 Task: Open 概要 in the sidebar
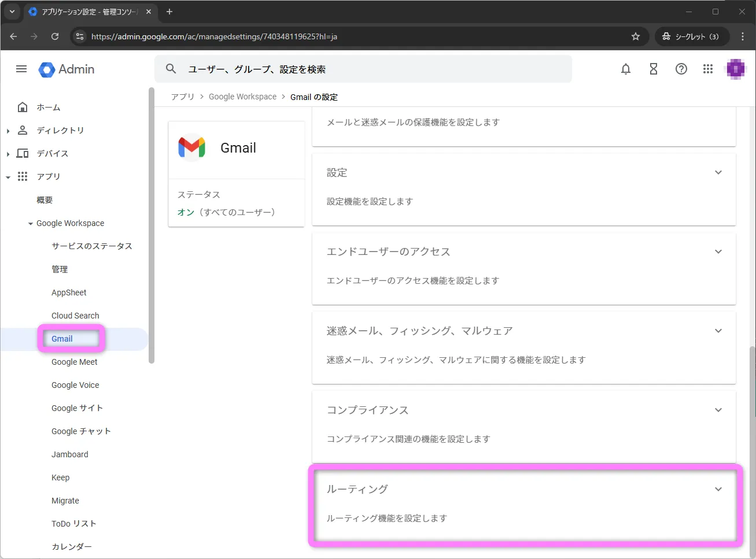coord(45,200)
